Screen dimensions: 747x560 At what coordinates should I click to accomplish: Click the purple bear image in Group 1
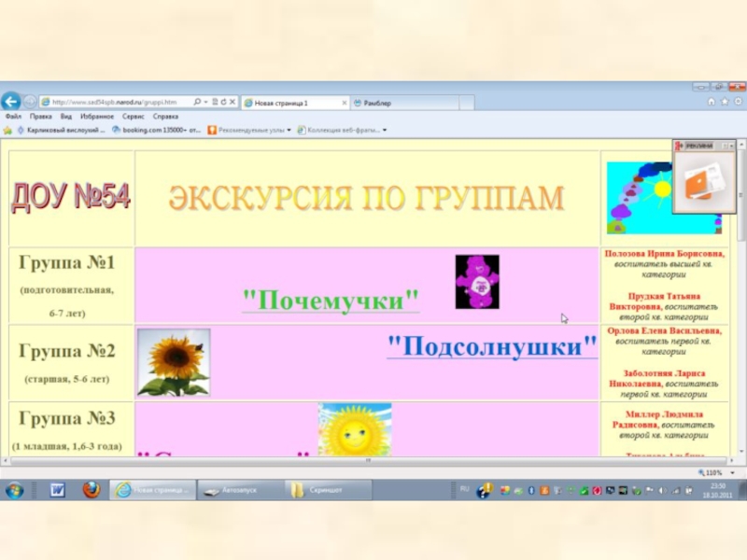476,282
